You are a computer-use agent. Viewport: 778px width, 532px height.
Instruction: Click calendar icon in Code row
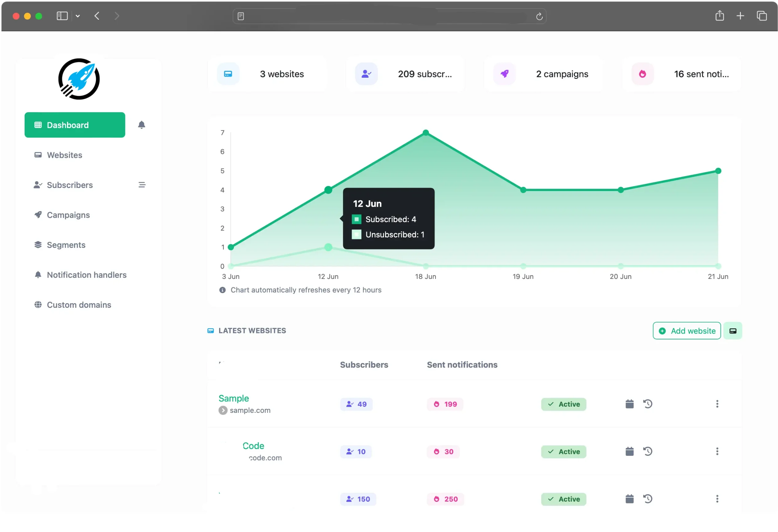coord(630,451)
